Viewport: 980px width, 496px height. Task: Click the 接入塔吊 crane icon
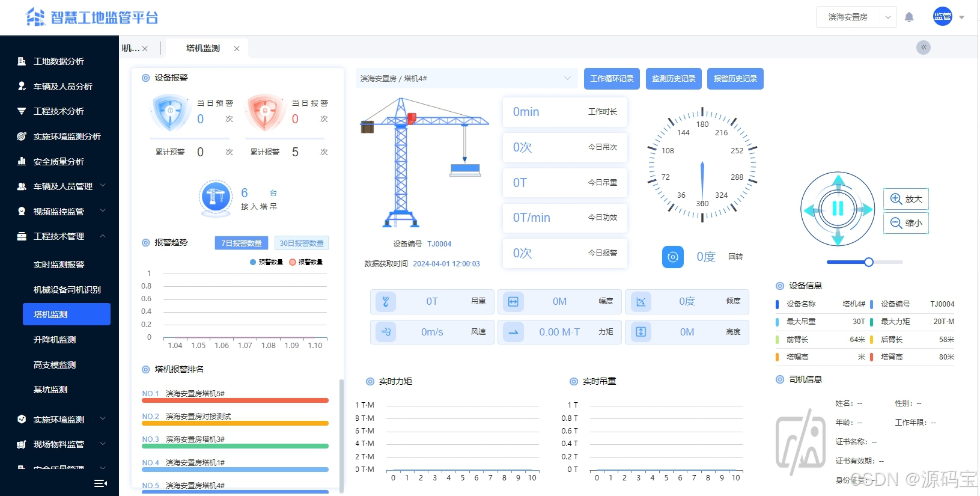[216, 197]
